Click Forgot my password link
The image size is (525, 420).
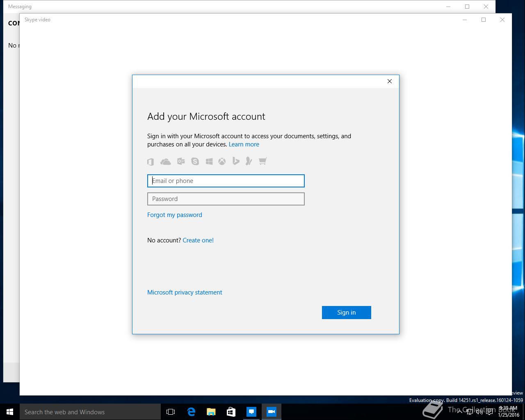(x=175, y=215)
